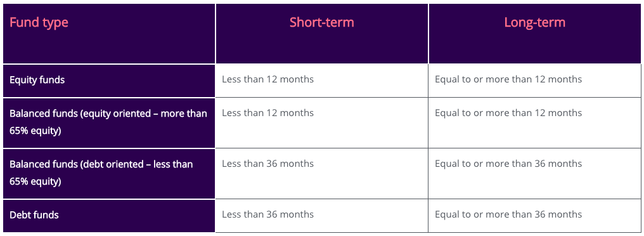Image resolution: width=644 pixels, height=236 pixels.
Task: Click the equity oriented Balanced funds label
Action: (109, 123)
